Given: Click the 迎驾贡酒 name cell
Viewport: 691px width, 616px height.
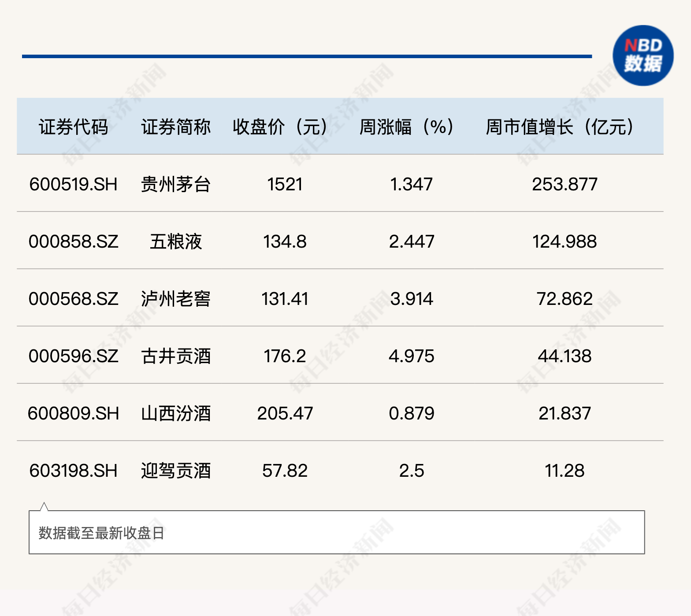Looking at the screenshot, I should (x=176, y=471).
